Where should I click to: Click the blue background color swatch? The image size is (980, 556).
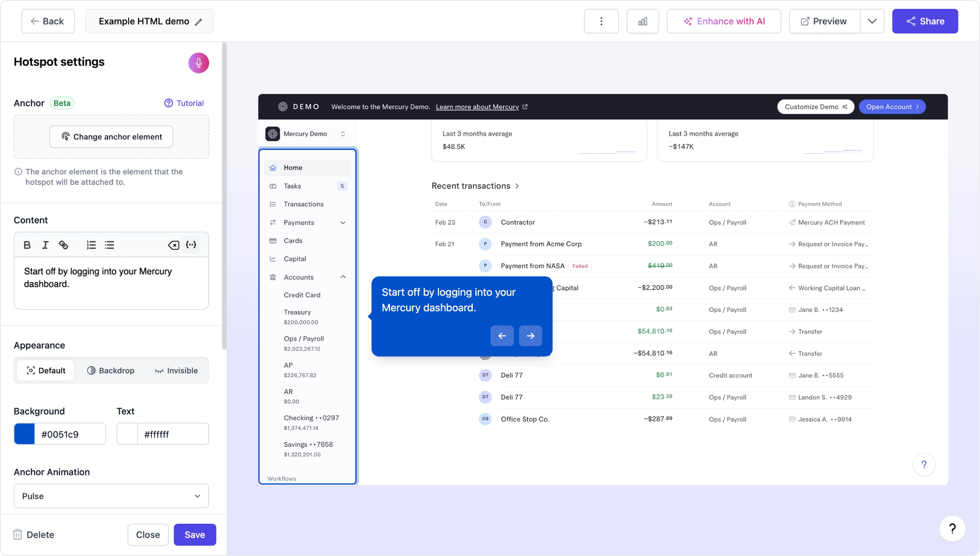(24, 434)
